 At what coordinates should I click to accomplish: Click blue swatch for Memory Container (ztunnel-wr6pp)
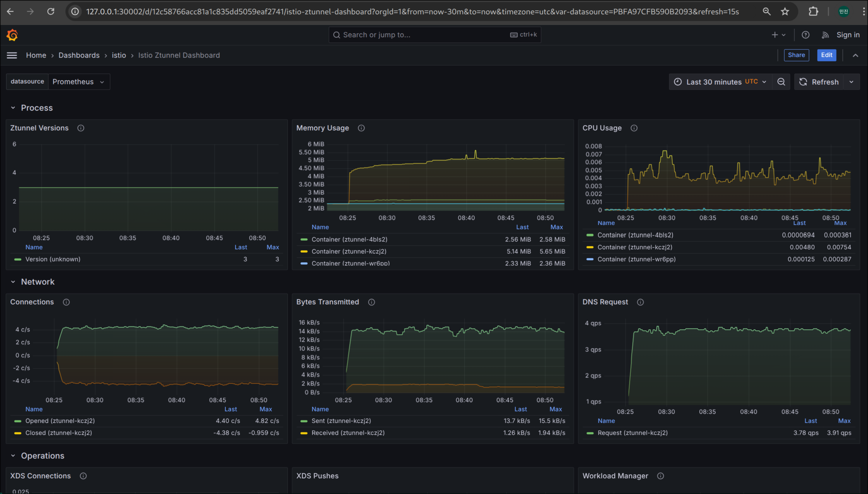(304, 264)
